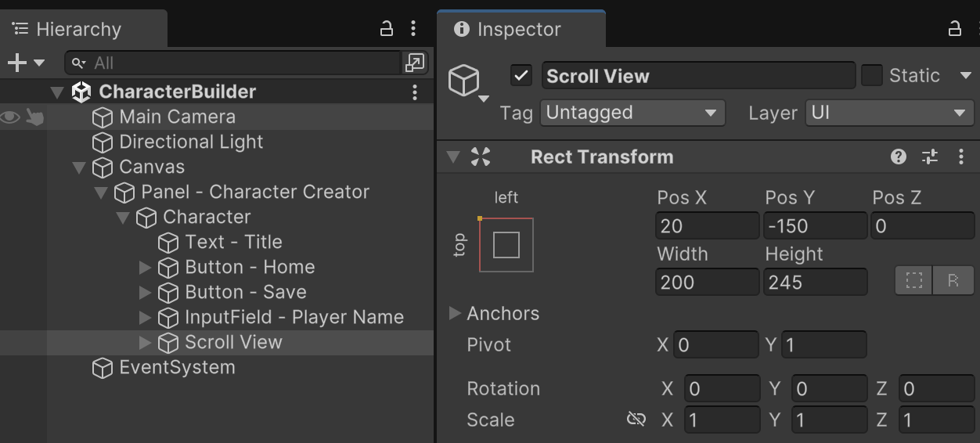Open the Tag dropdown showing Untagged
The height and width of the screenshot is (443, 980).
pyautogui.click(x=632, y=113)
